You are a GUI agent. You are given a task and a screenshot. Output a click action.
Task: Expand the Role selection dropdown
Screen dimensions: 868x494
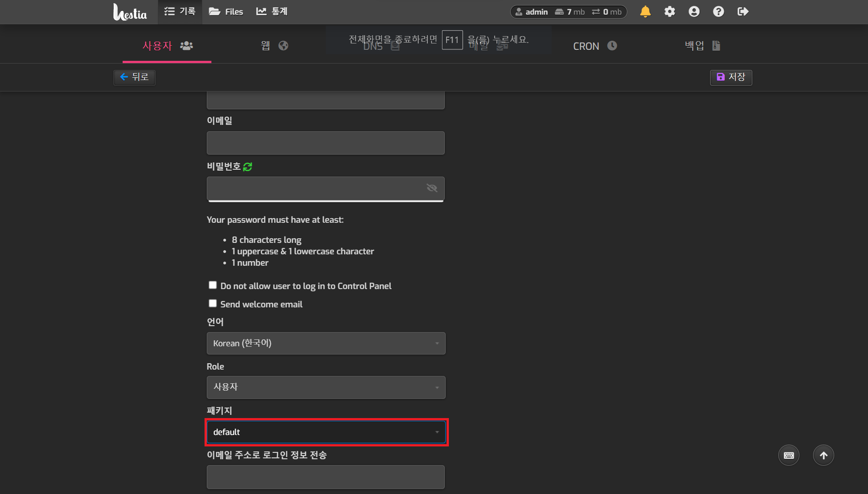[x=325, y=387]
